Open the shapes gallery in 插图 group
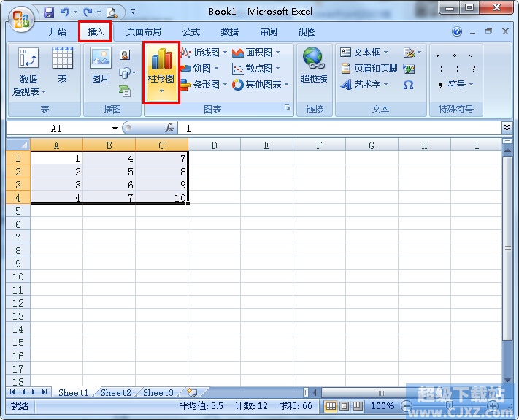The image size is (519, 420). (127, 72)
